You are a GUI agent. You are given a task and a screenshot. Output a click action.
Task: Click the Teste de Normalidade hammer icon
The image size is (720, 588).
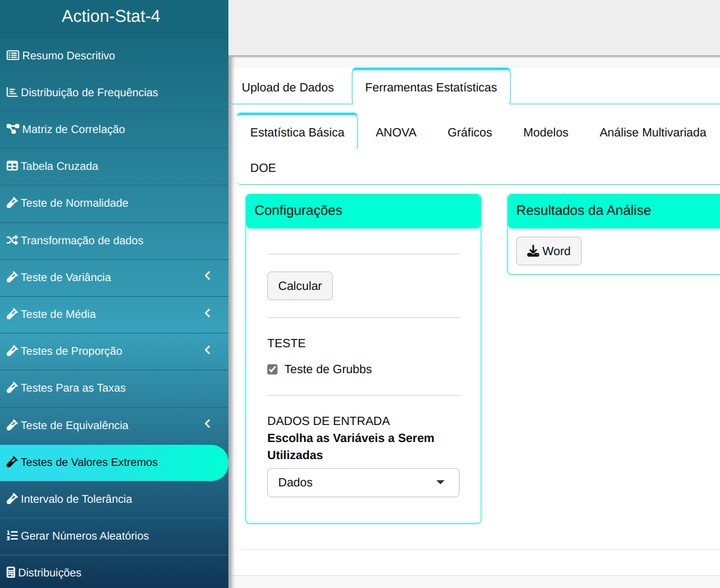[12, 203]
